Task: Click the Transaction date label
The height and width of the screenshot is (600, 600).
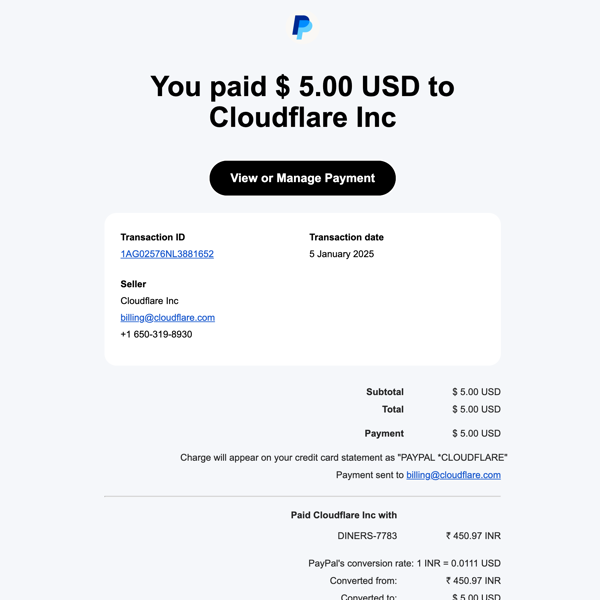Action: (x=346, y=237)
